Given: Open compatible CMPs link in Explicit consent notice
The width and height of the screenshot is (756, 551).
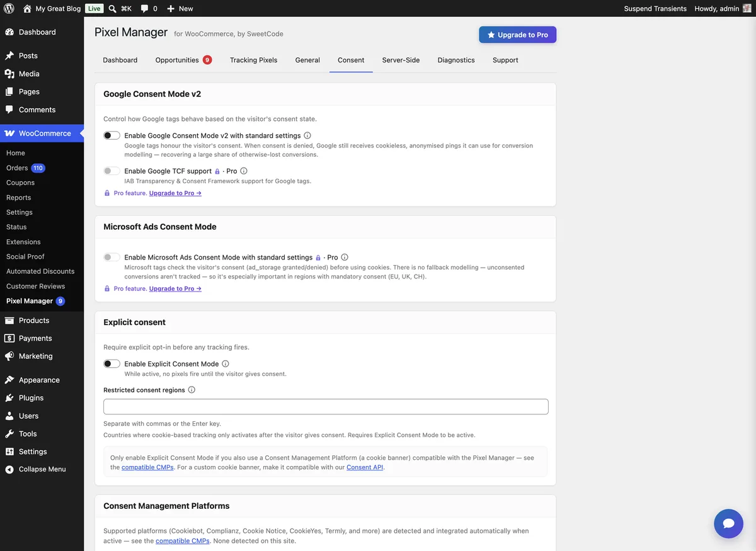Looking at the screenshot, I should (147, 467).
